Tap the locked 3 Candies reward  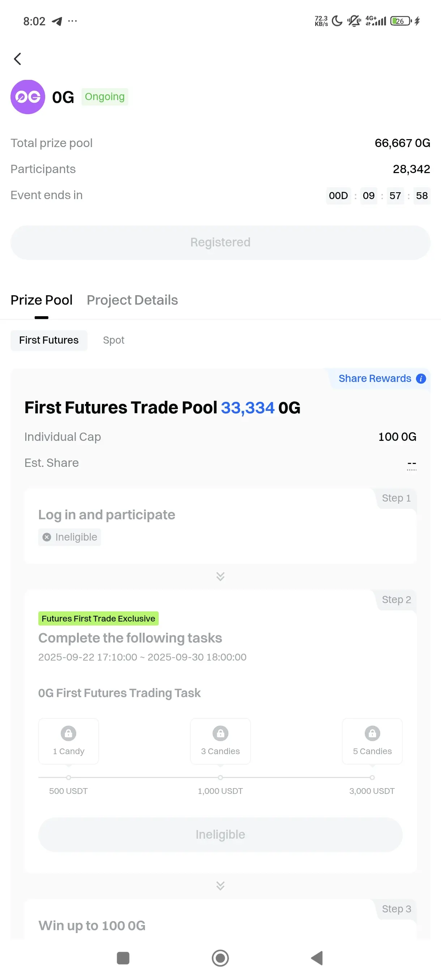click(220, 741)
